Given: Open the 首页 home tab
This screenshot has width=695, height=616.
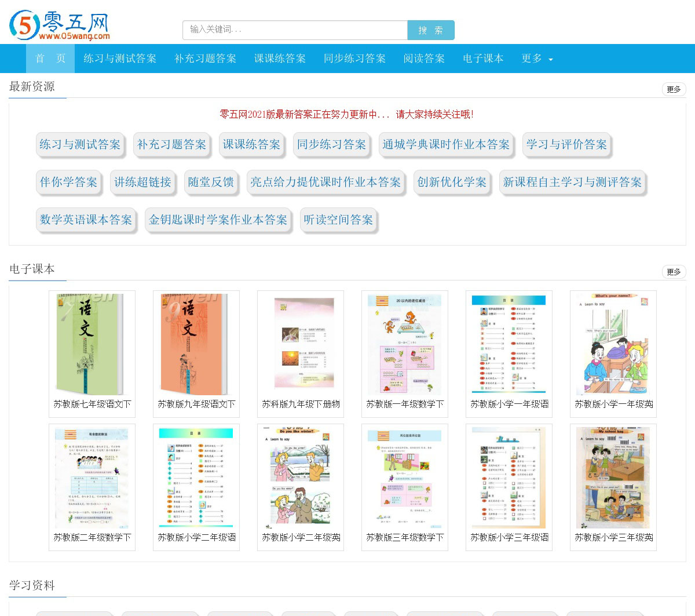Looking at the screenshot, I should tap(50, 59).
